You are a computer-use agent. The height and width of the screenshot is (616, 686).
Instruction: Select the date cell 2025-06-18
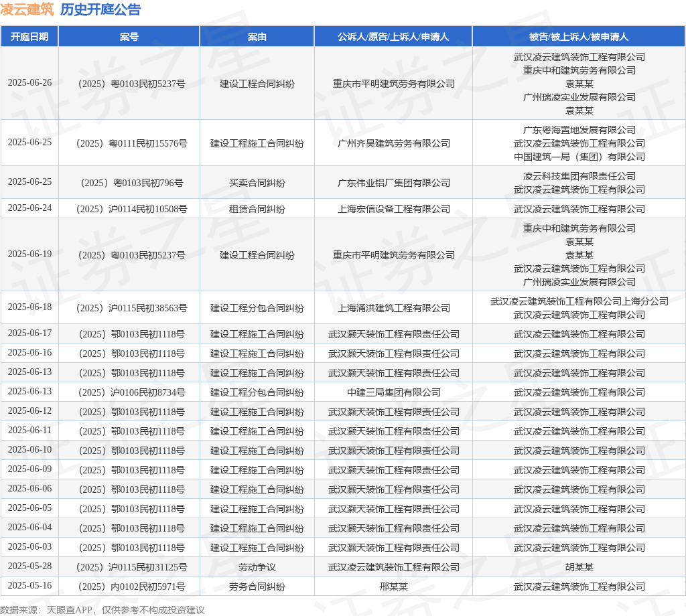pyautogui.click(x=29, y=307)
